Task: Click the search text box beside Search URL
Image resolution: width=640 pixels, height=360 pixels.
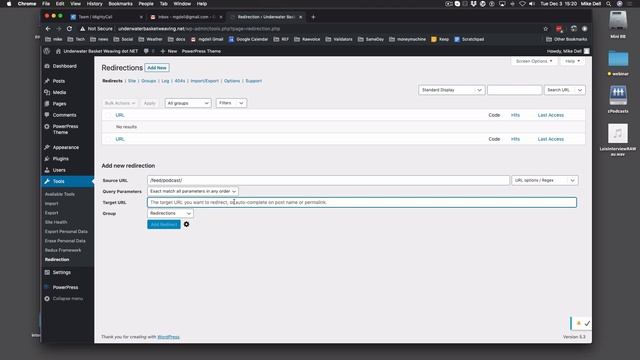Action: (514, 90)
